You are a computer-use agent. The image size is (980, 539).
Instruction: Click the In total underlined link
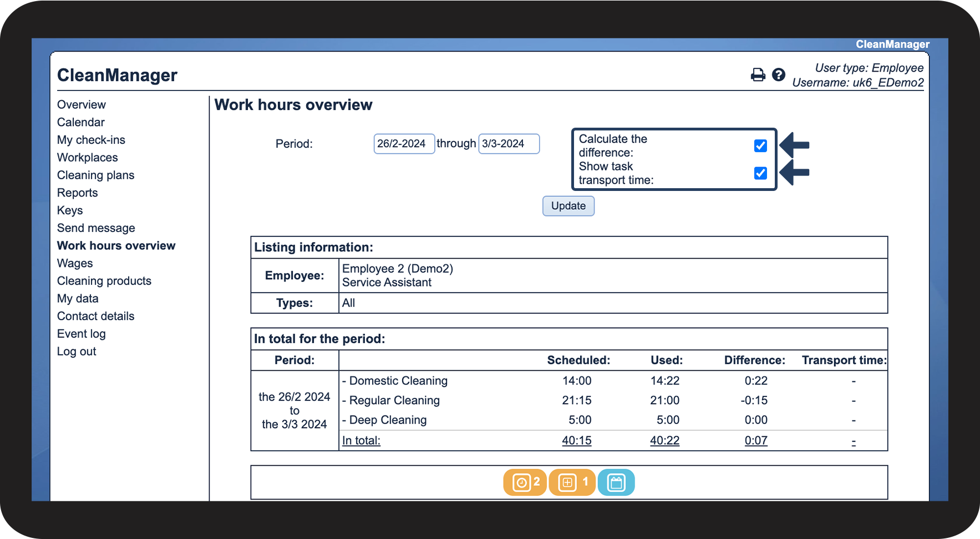tap(361, 441)
